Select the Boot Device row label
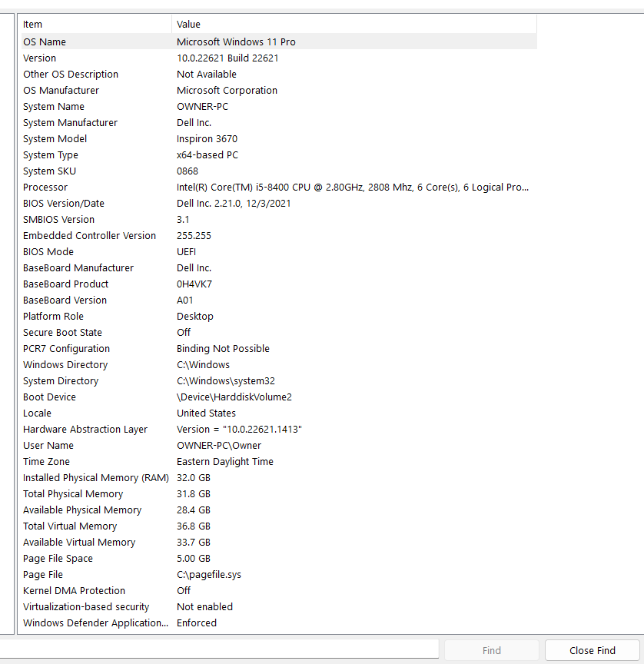Image resolution: width=644 pixels, height=664 pixels. point(49,397)
